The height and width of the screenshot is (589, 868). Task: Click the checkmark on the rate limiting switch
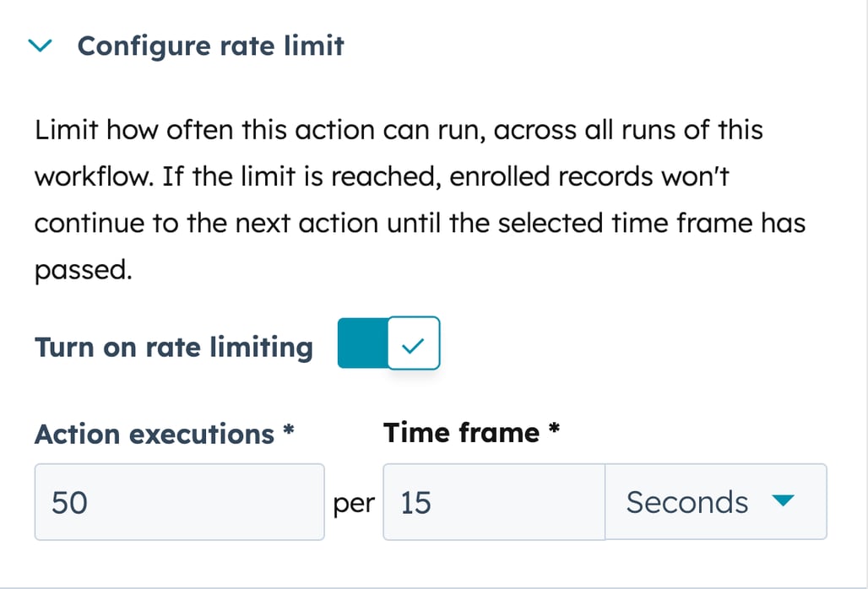(x=414, y=343)
